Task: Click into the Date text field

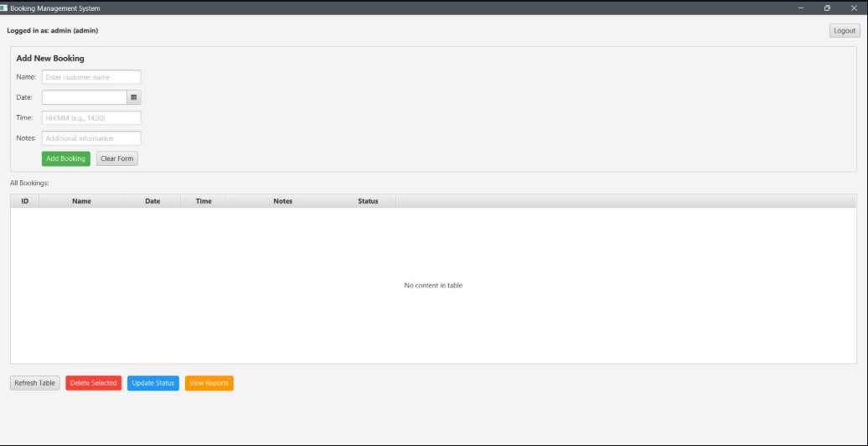Action: [x=85, y=97]
